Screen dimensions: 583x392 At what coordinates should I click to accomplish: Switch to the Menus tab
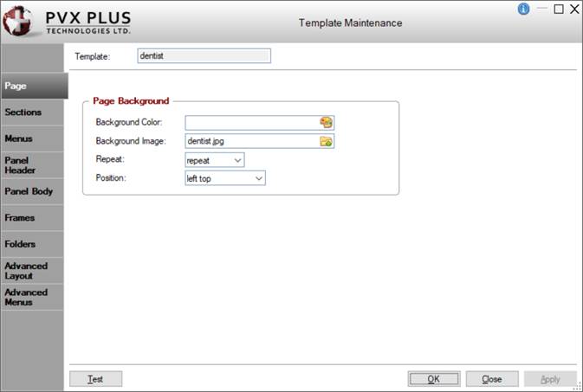pyautogui.click(x=32, y=138)
